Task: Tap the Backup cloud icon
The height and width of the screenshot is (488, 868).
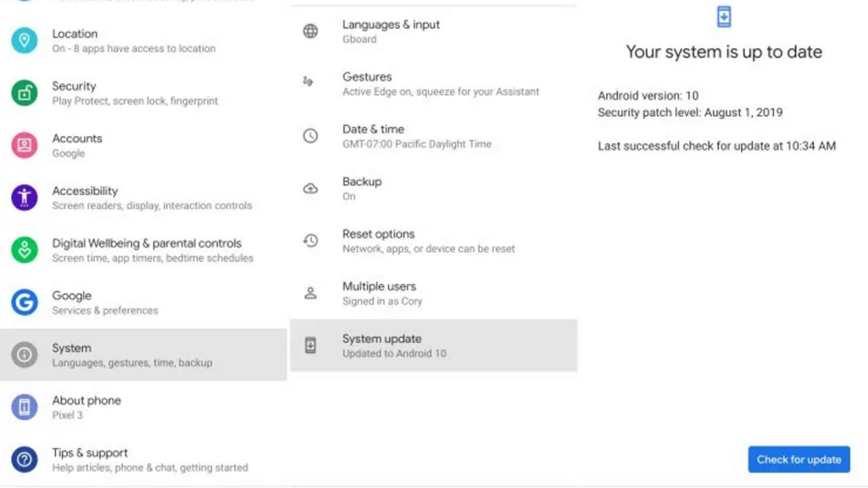Action: pos(310,188)
